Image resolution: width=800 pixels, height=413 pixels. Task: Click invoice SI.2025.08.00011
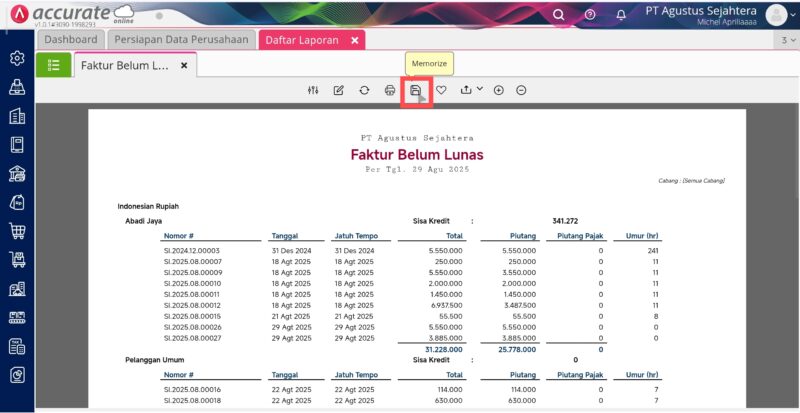click(x=192, y=295)
